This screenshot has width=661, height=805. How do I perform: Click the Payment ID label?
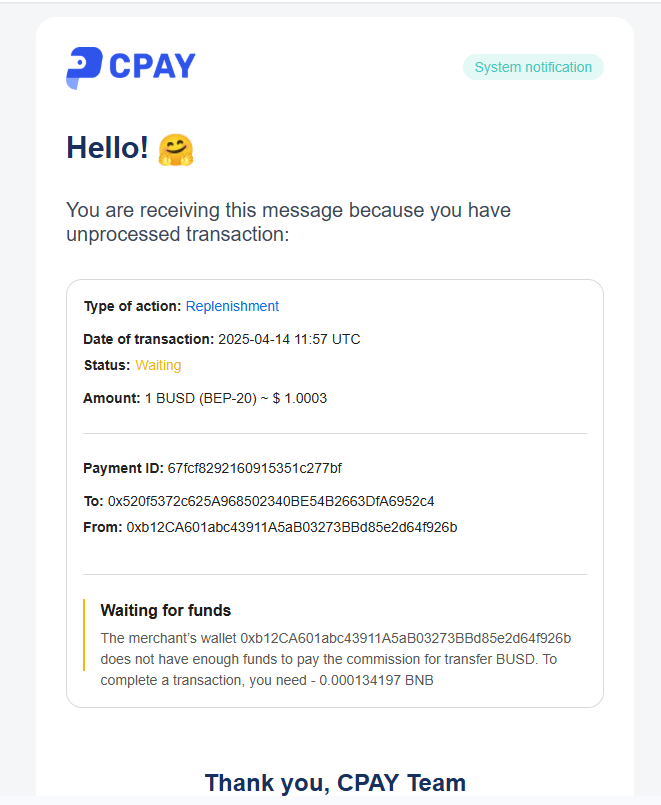123,468
